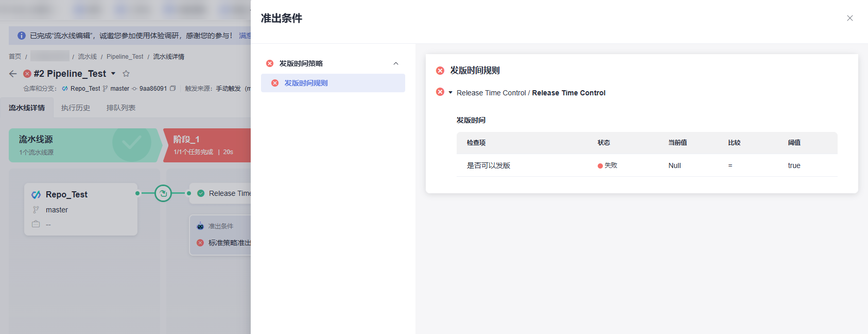The image size is (868, 334).
Task: Open the Pipeline_Test run dropdown arrow
Action: [113, 74]
